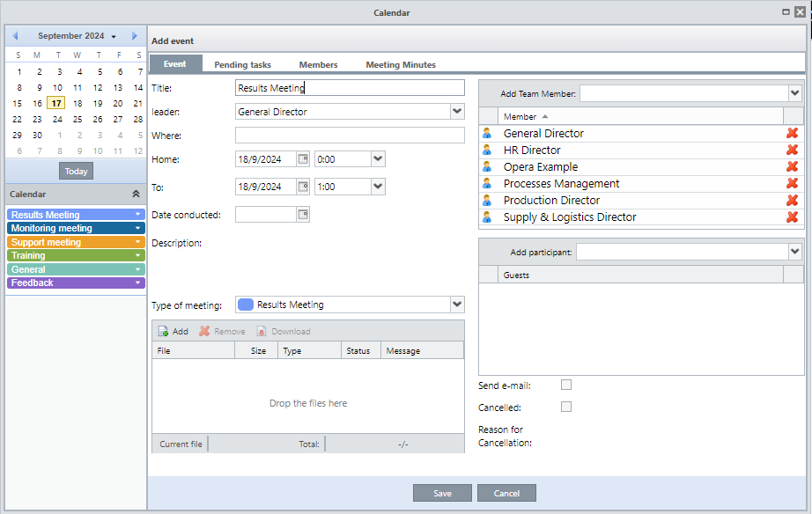
Task: Open the To time dropdown
Action: point(378,187)
